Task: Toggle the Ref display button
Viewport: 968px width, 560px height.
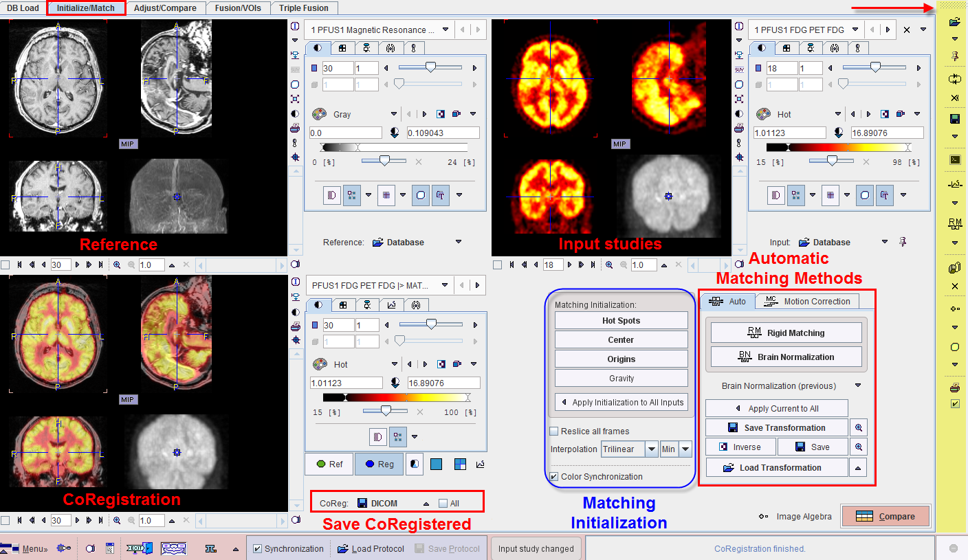Action: [x=329, y=464]
